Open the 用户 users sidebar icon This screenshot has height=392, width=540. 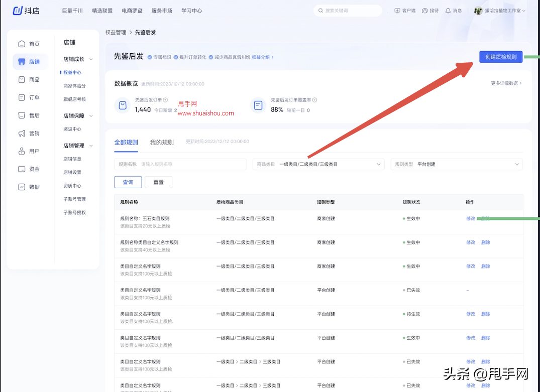22,151
